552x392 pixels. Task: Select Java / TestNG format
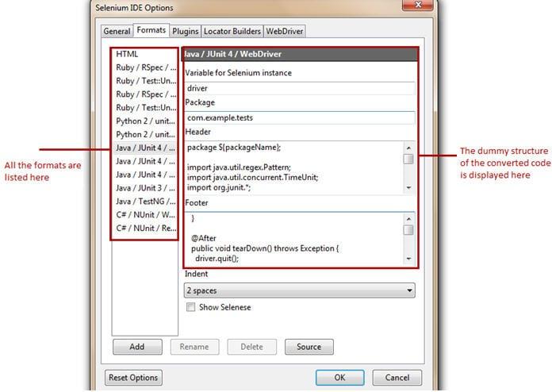tap(144, 202)
